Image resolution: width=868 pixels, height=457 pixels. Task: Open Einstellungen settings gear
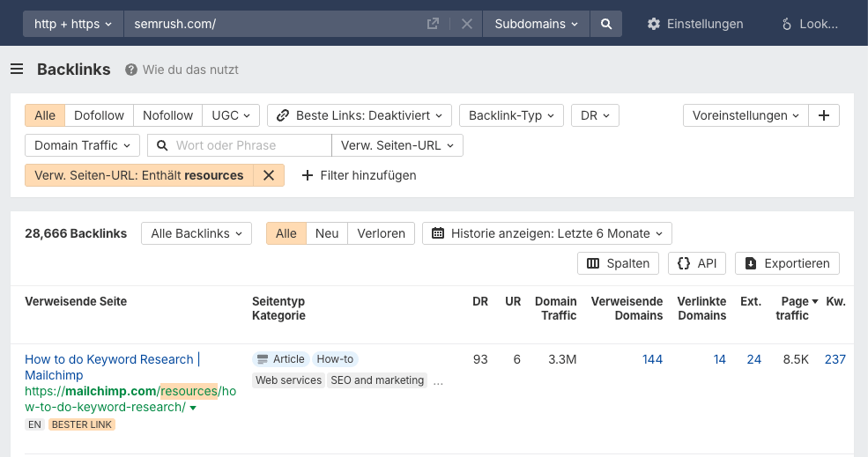(x=654, y=24)
